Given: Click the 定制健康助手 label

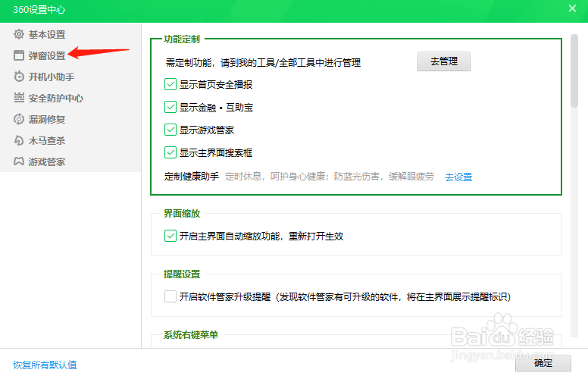Looking at the screenshot, I should (192, 177).
